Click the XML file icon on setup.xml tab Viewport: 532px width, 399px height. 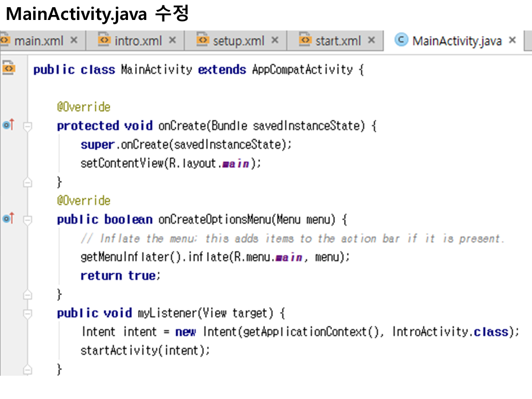pyautogui.click(x=203, y=40)
